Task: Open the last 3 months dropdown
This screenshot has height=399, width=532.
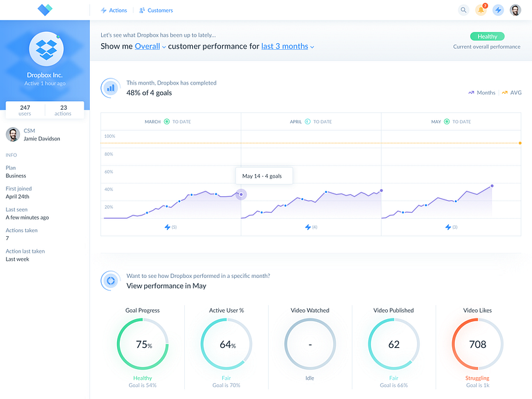Action: coord(285,46)
